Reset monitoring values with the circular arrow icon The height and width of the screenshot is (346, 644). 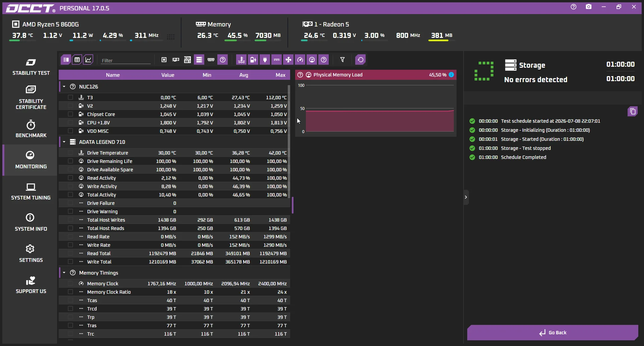click(x=361, y=60)
